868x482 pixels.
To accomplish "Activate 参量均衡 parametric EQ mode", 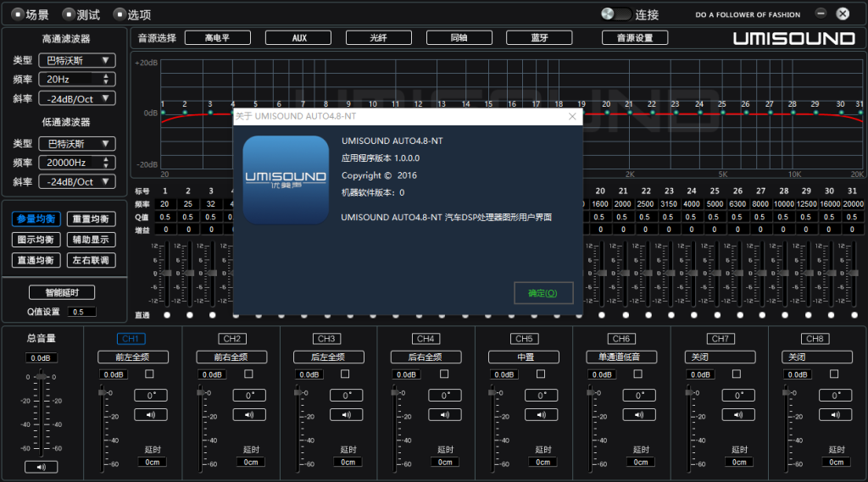I will (36, 219).
